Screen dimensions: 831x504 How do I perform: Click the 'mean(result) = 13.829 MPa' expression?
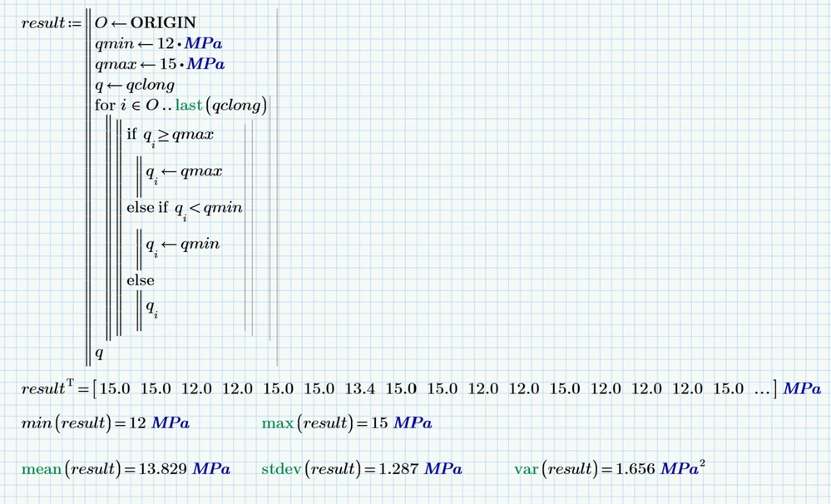point(126,469)
